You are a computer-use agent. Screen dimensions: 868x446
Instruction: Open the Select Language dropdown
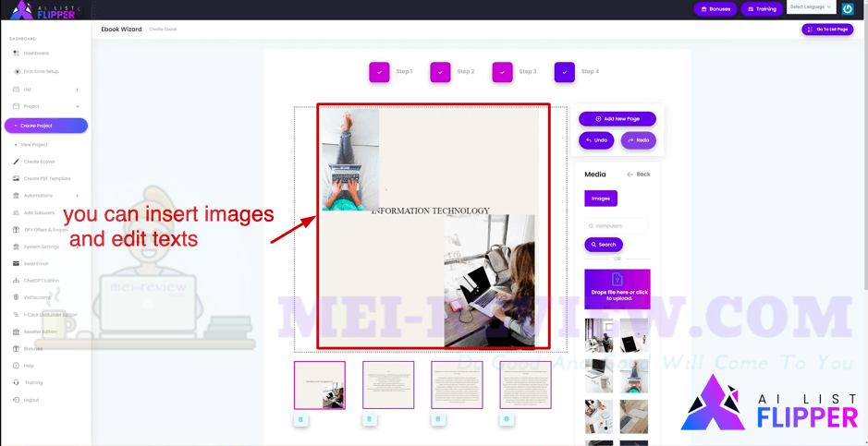811,7
